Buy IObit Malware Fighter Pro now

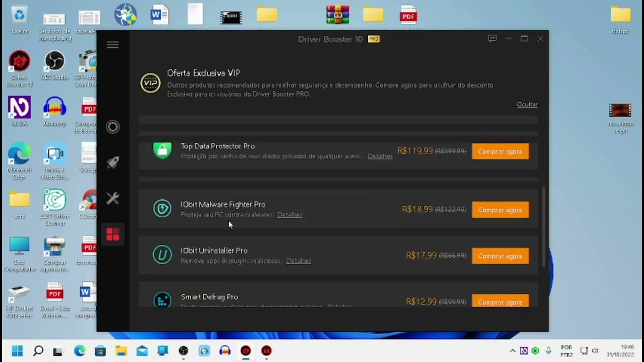500,210
